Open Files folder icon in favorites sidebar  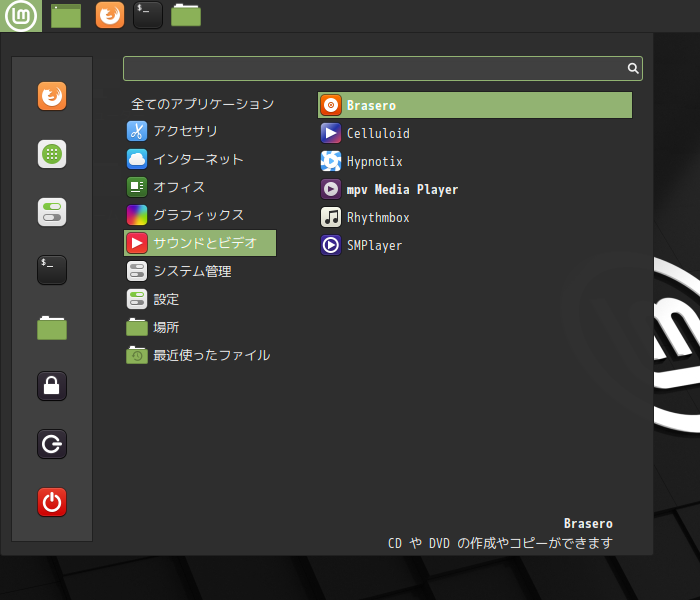52,328
